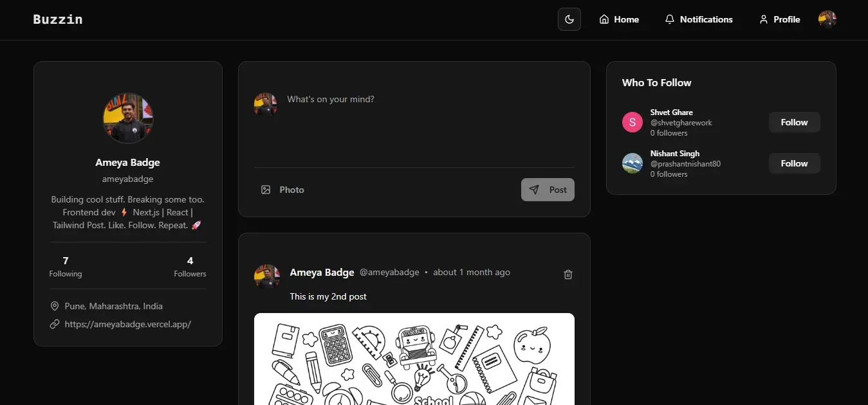Follow Shvet Ghare

(x=794, y=122)
